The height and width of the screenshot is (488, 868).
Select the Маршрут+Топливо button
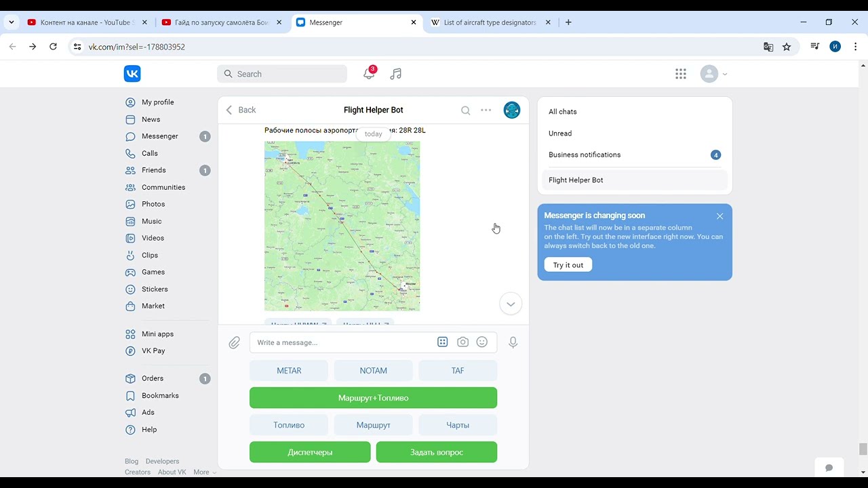[x=374, y=398]
